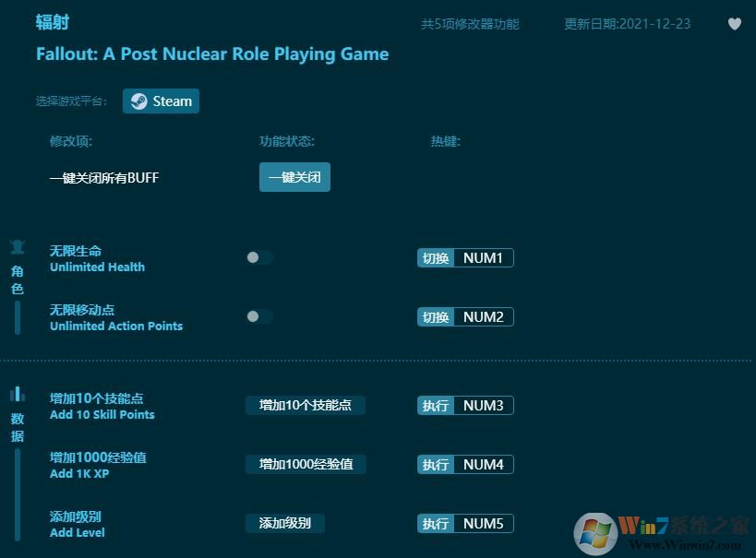Click 切换 hotkey label for NUM1
Screen dimensions: 756x558
coord(436,258)
